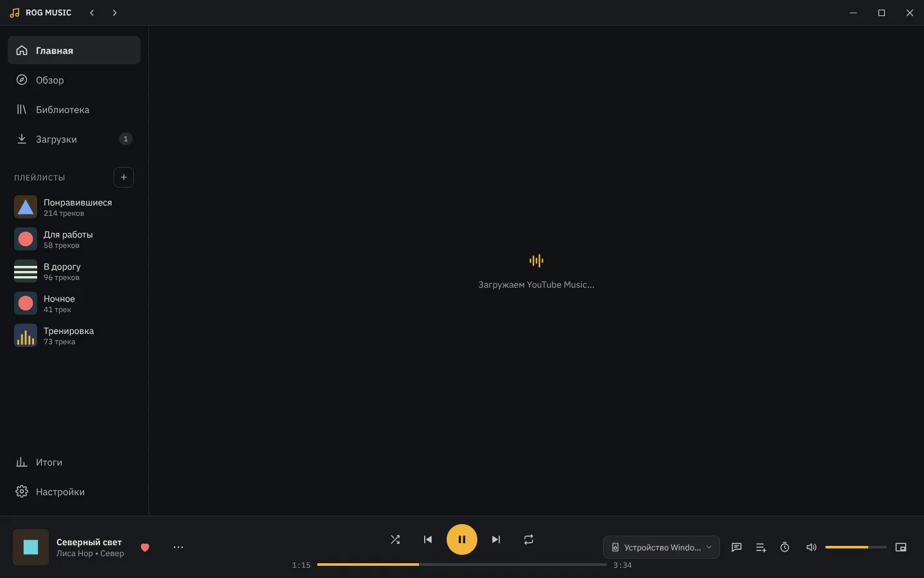Click the В дорогу playlist cover icon
Image resolution: width=924 pixels, height=578 pixels.
[x=26, y=271]
